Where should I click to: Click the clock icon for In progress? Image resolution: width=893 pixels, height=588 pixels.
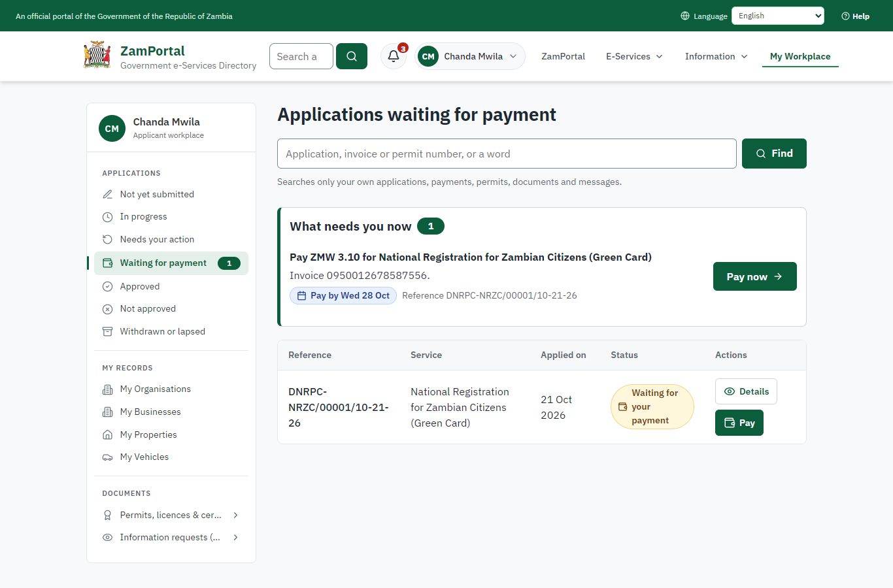pyautogui.click(x=108, y=217)
